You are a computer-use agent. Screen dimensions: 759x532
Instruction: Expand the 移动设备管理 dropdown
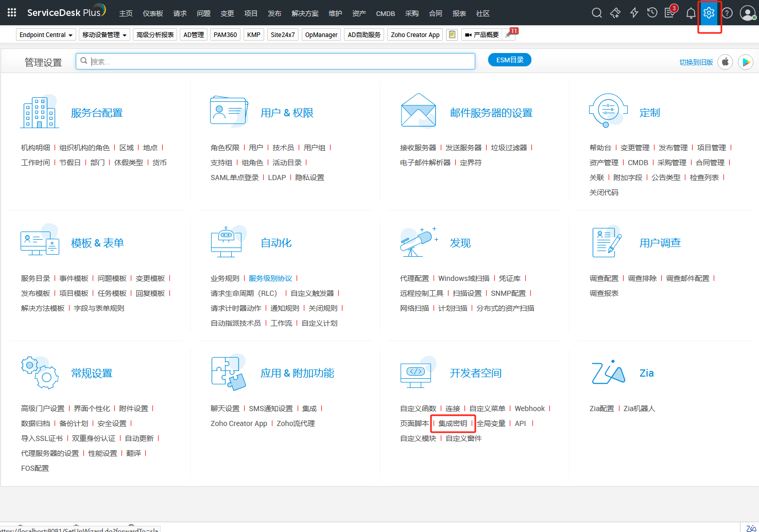105,34
